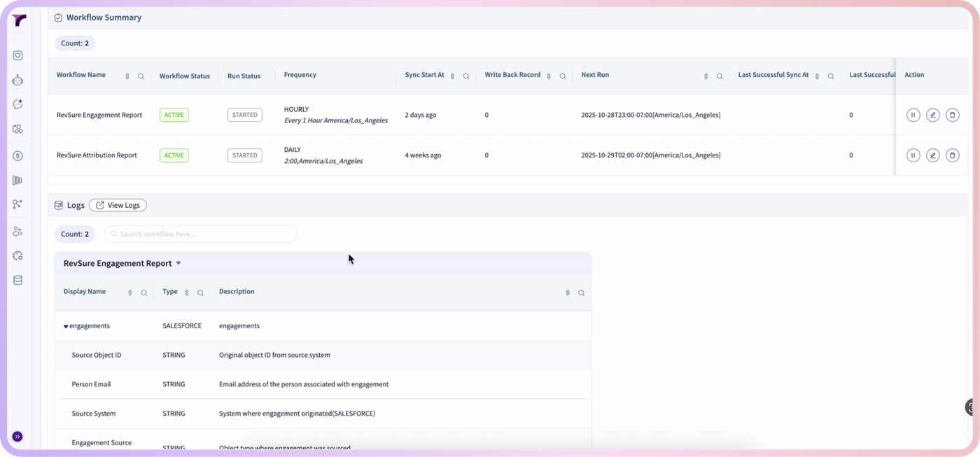Click the Workflow Summary section header
980x457 pixels.
tap(104, 17)
